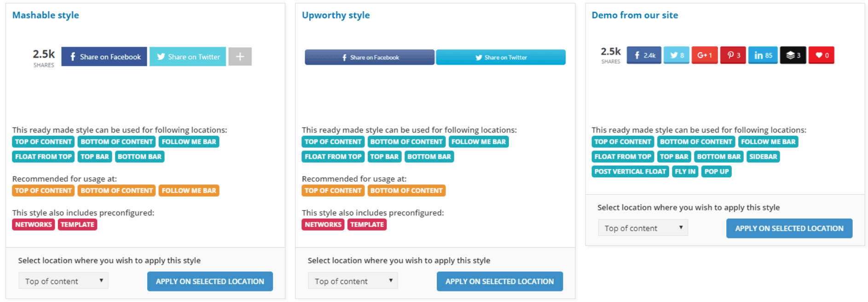868x302 pixels.
Task: Click the NETWORKS badge under Mashable style
Action: 33,224
